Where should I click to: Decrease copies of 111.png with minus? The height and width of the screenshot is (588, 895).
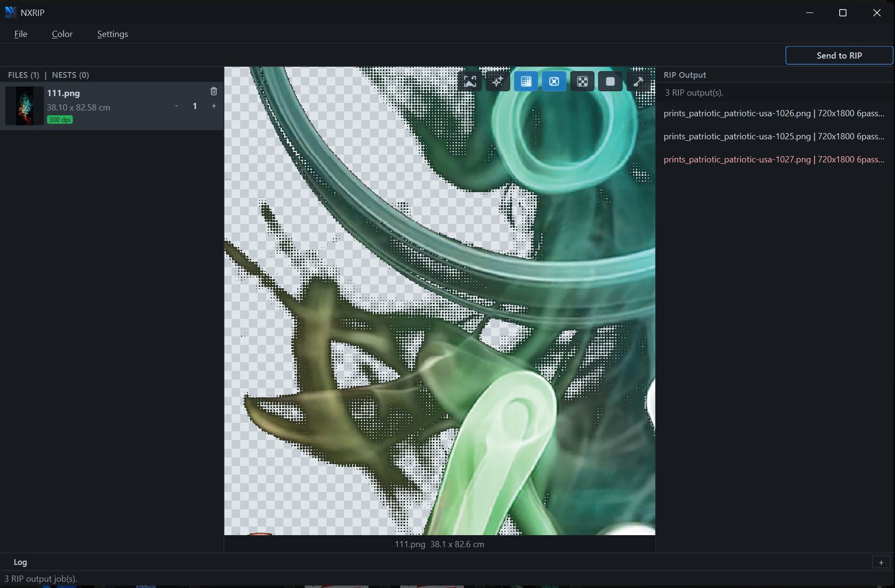coord(176,106)
